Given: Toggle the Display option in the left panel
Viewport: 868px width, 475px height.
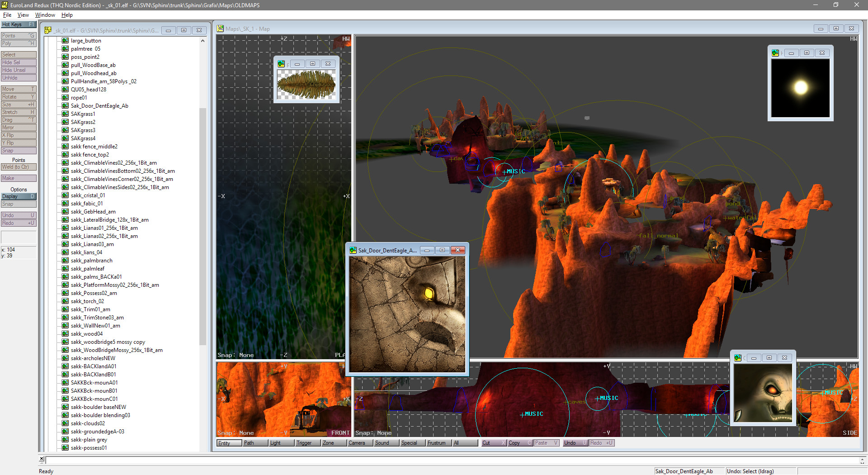Looking at the screenshot, I should click(x=18, y=196).
